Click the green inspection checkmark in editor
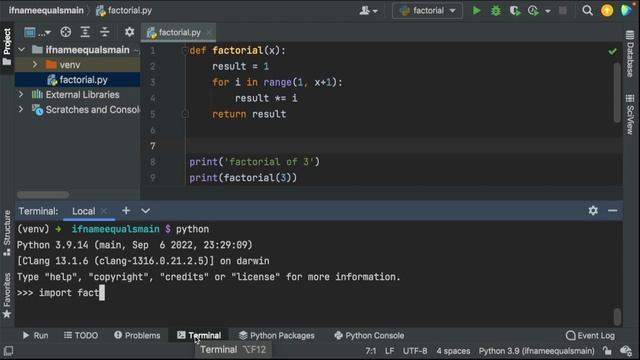The width and height of the screenshot is (640, 360). 612,51
